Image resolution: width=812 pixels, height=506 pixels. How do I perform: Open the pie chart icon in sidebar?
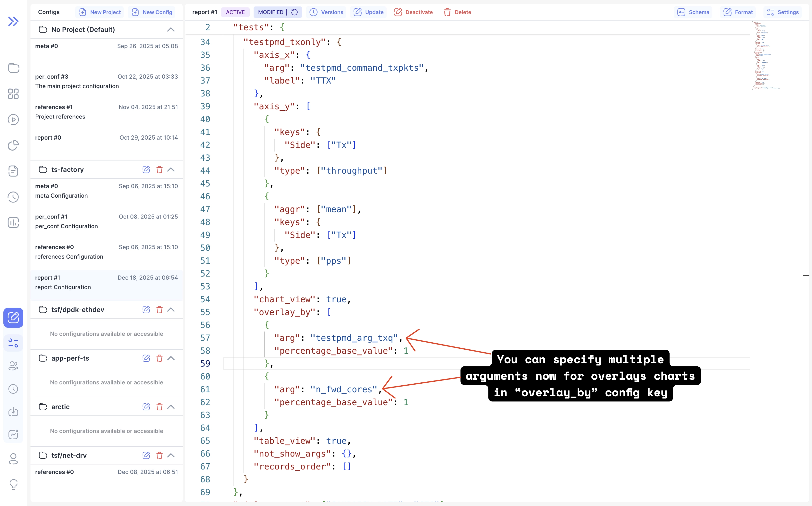[13, 145]
